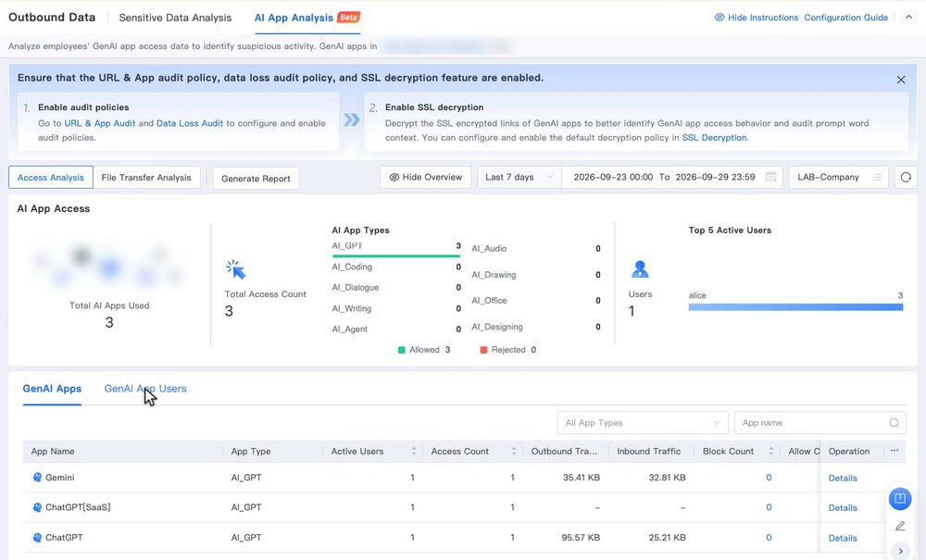926x560 pixels.
Task: Open Details for Gemini
Action: coord(842,478)
